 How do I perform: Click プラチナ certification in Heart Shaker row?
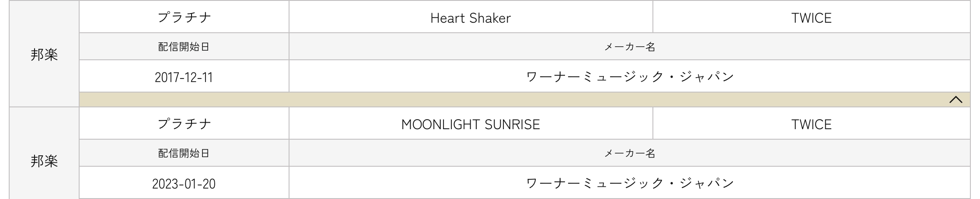(x=184, y=17)
